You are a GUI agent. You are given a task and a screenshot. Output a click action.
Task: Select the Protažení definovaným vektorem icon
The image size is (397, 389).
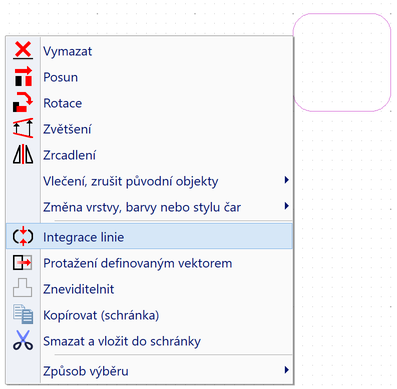(23, 263)
